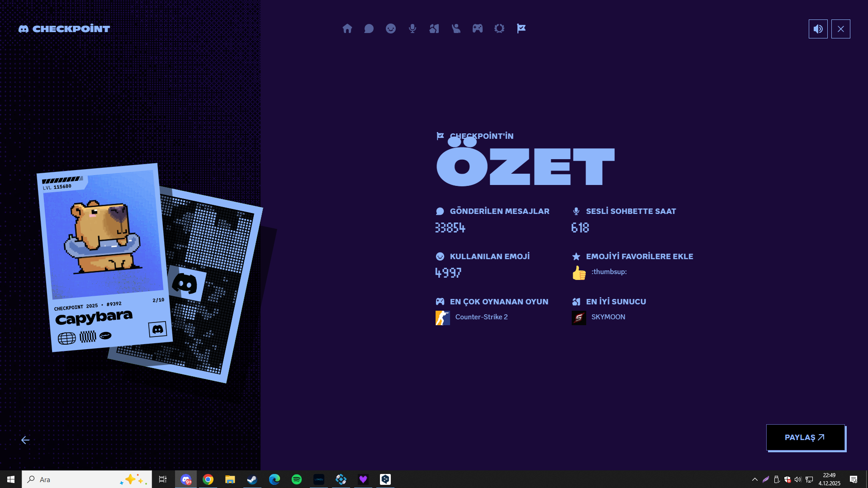Select the Summary flag tab

521,28
